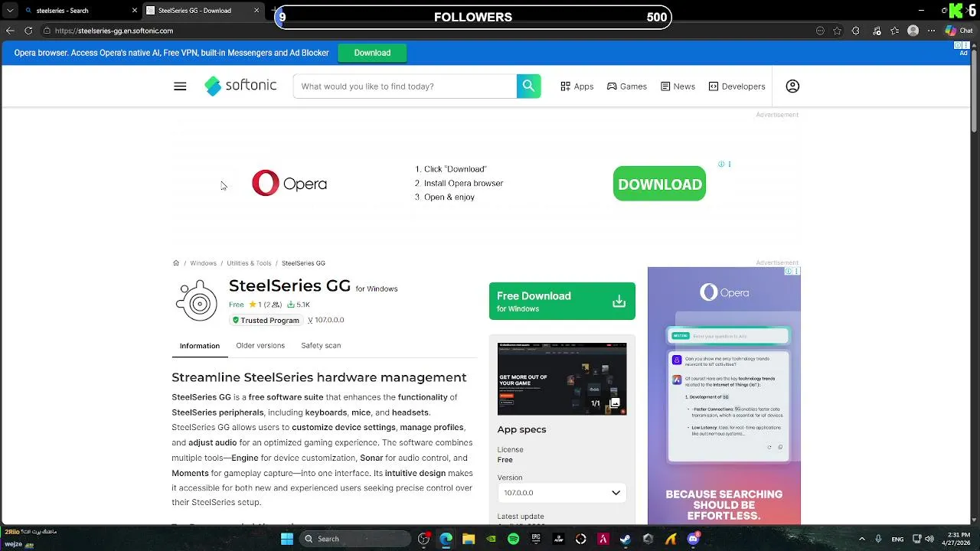
Task: Click the home breadcrumb icon
Action: (x=176, y=263)
